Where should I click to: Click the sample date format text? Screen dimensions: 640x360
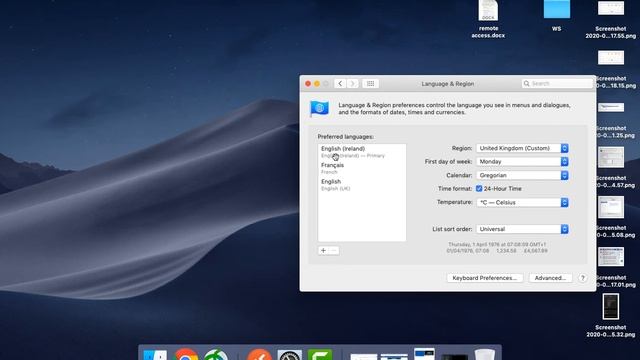(497, 247)
